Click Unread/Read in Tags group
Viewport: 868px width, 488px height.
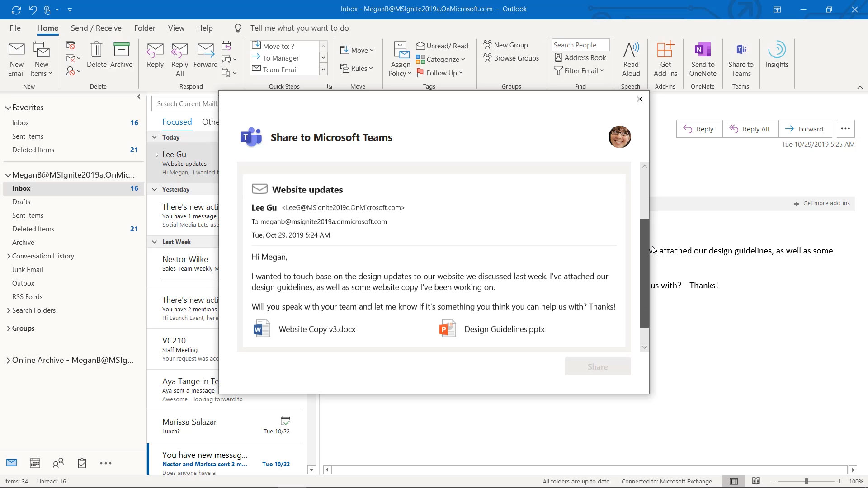click(442, 46)
